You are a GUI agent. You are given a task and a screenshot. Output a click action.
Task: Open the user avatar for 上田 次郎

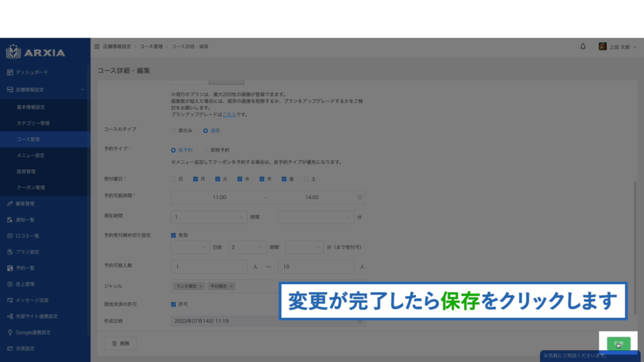click(x=602, y=47)
